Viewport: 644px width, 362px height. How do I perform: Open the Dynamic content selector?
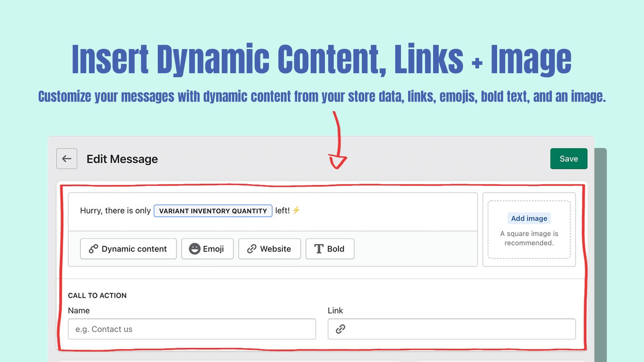pos(128,248)
